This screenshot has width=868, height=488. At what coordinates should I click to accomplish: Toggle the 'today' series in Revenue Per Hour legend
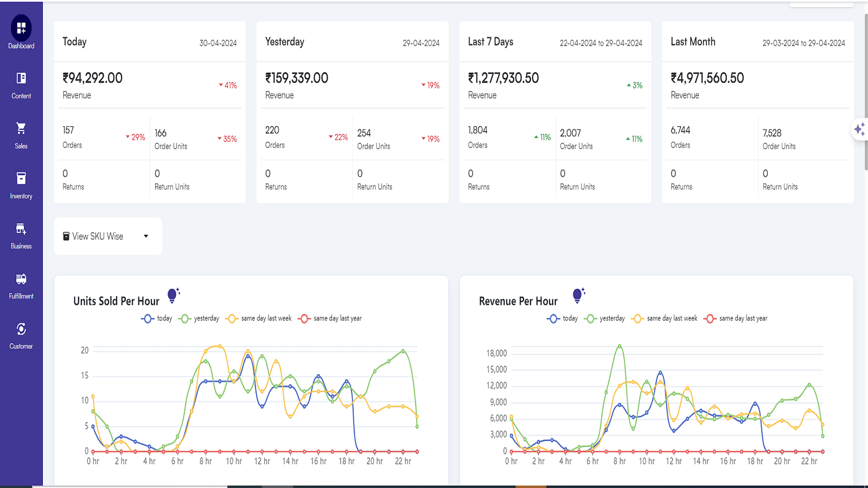click(563, 318)
